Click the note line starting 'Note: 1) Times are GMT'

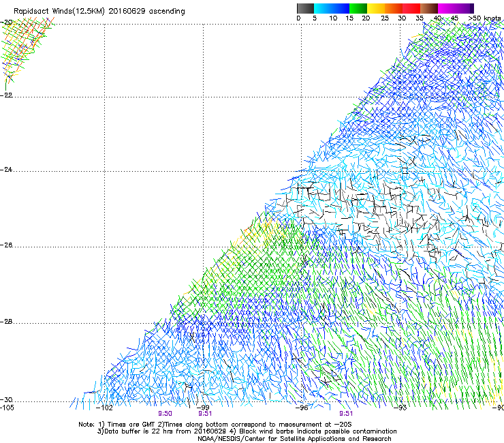(x=215, y=425)
